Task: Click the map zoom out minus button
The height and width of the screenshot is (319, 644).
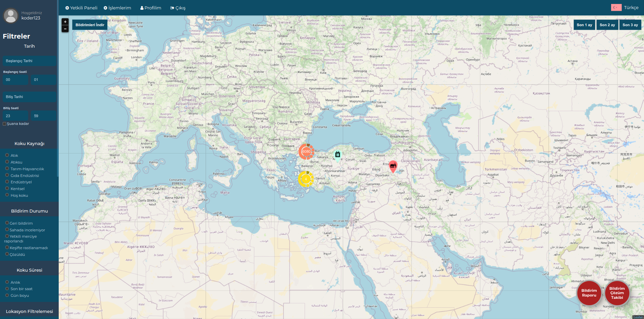Action: (65, 29)
